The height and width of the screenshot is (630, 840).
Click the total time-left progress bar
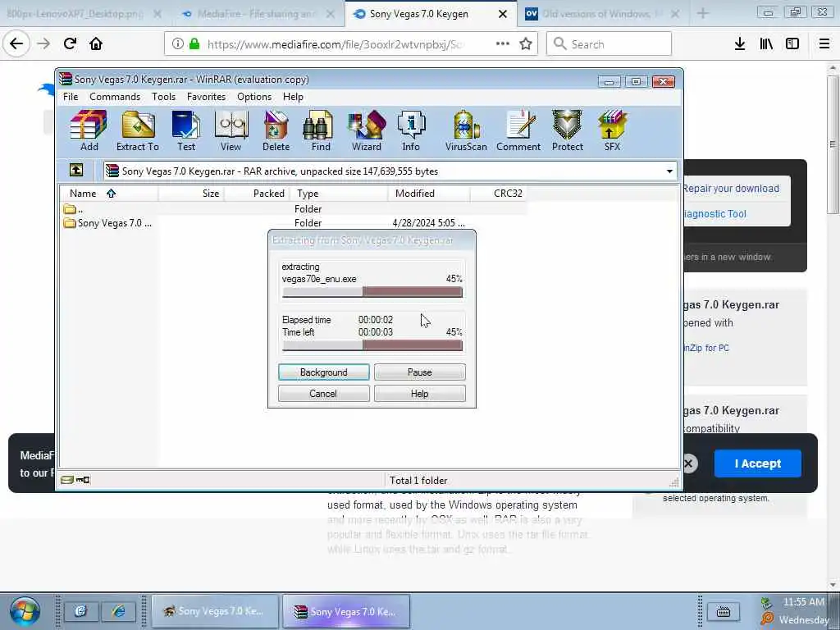[372, 345]
